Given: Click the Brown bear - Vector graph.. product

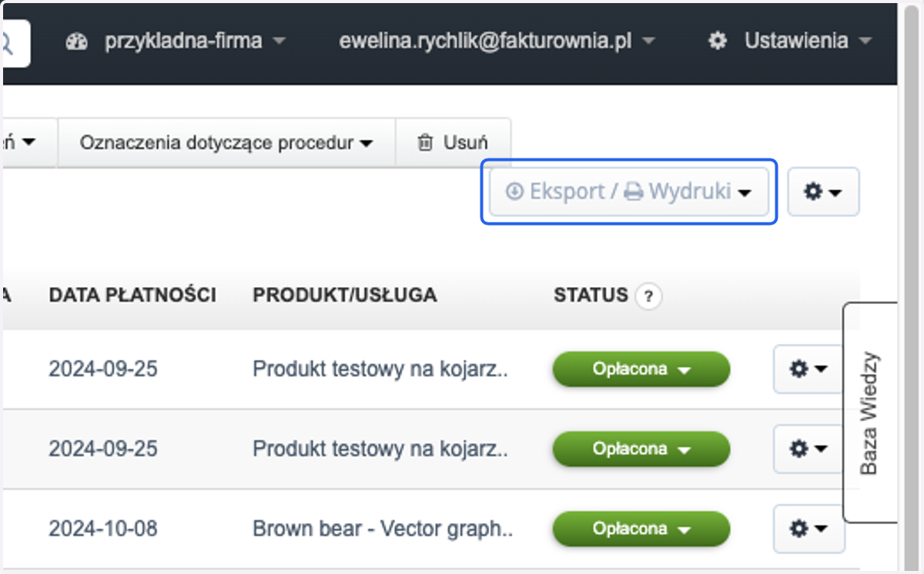Looking at the screenshot, I should (383, 529).
